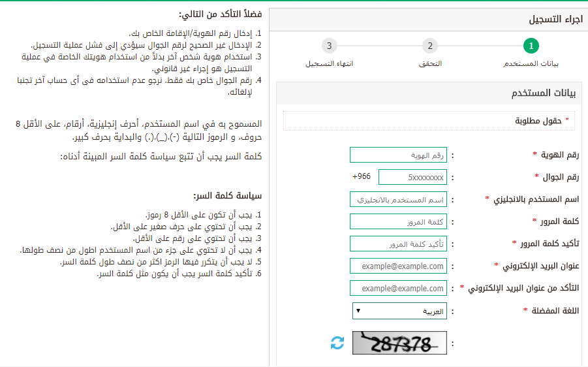Click the رقم الهوية field label

(x=560, y=155)
